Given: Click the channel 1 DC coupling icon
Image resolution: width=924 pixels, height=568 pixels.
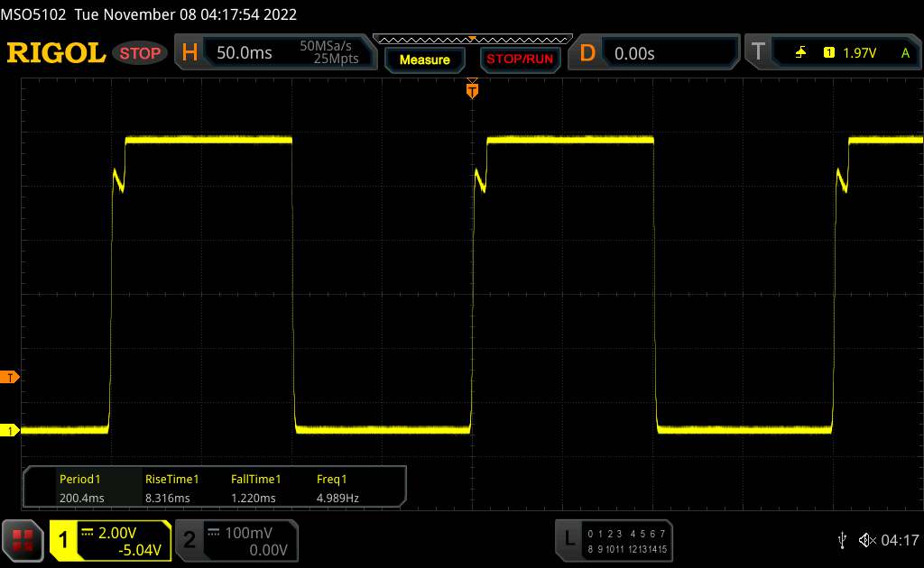Looking at the screenshot, I should [x=88, y=533].
